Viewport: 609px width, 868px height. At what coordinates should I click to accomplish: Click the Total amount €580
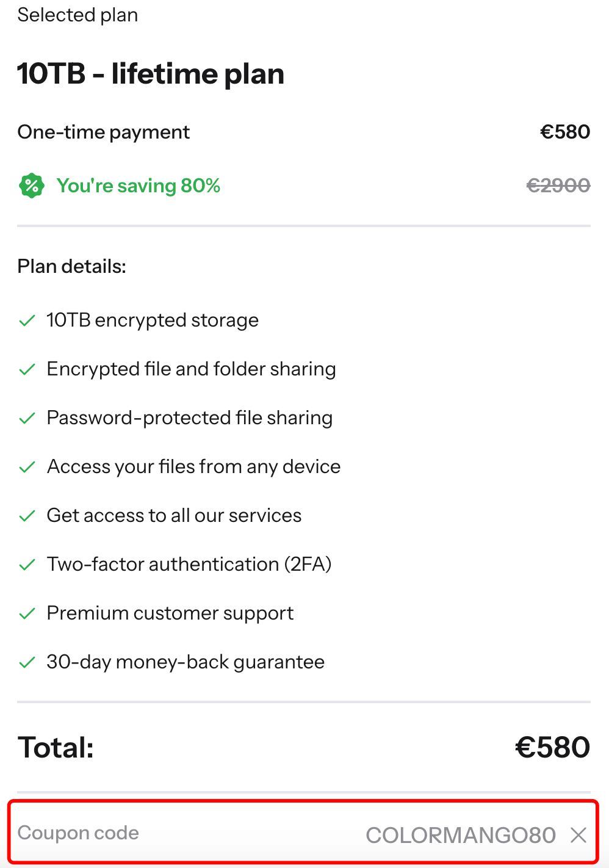[x=552, y=746]
